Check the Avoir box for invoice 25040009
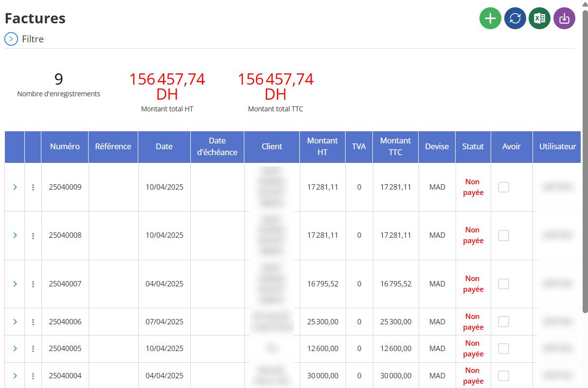The height and width of the screenshot is (388, 588). pyautogui.click(x=504, y=187)
